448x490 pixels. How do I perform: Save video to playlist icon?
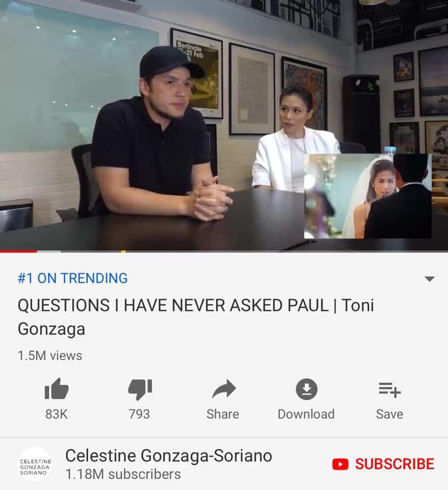[390, 389]
